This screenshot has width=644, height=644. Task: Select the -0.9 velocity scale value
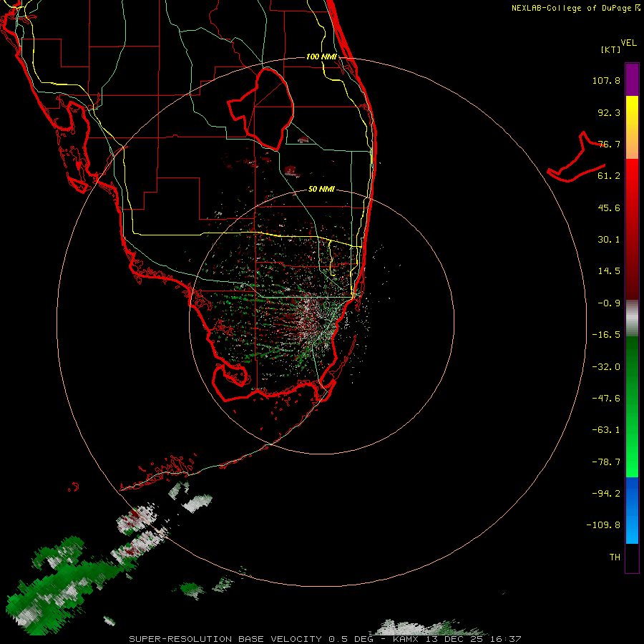609,303
